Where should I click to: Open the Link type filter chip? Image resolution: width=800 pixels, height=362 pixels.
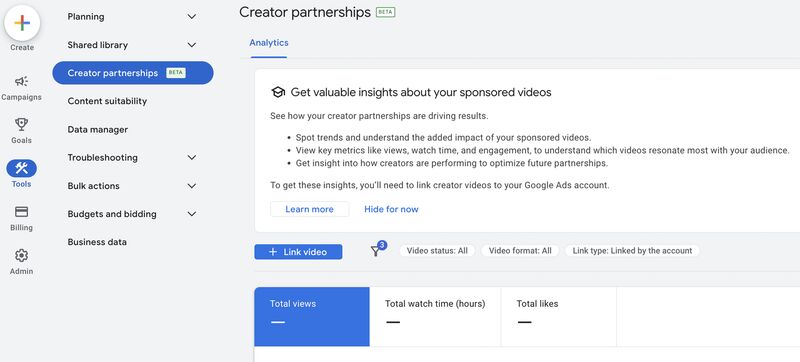[x=632, y=251]
